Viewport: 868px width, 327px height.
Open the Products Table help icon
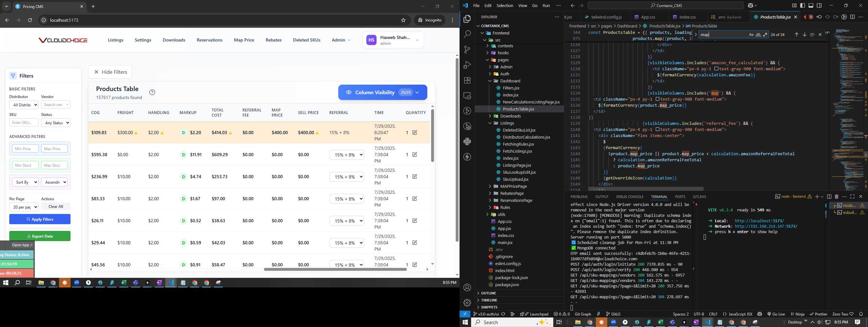click(x=152, y=92)
